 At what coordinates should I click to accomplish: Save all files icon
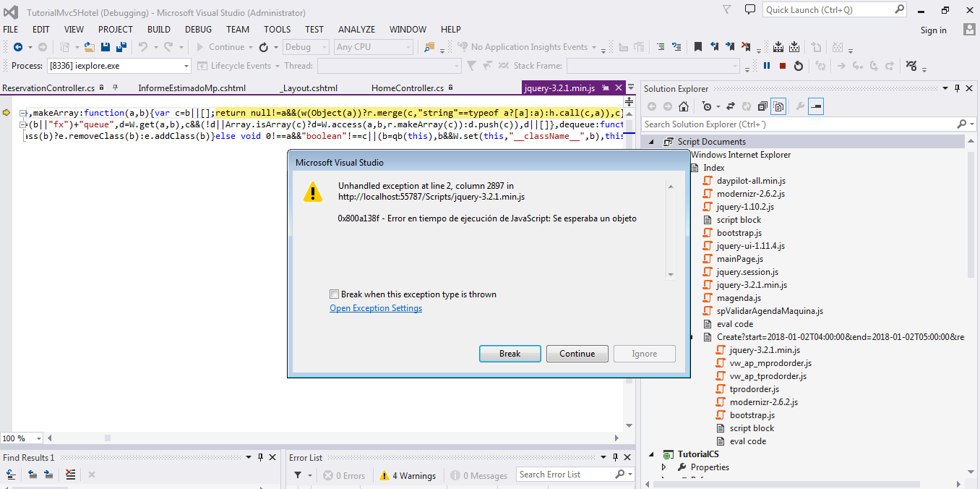point(121,47)
